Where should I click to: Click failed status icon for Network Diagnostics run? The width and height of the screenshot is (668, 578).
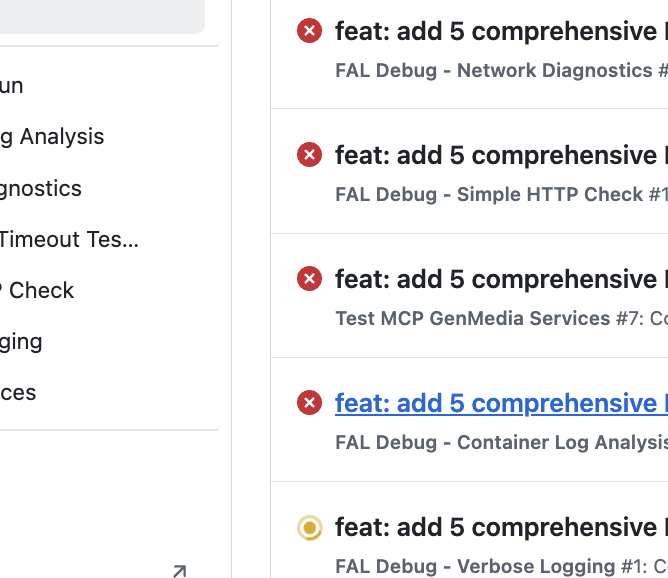click(309, 31)
